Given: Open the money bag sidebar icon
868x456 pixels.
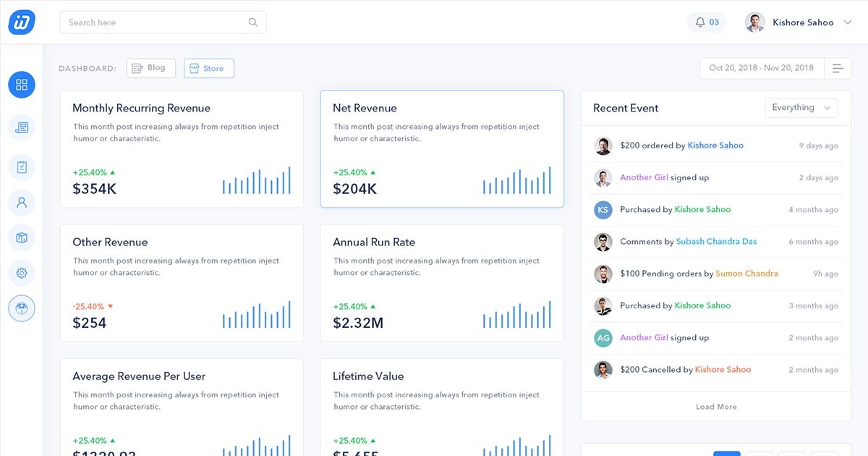Looking at the screenshot, I should [x=22, y=309].
